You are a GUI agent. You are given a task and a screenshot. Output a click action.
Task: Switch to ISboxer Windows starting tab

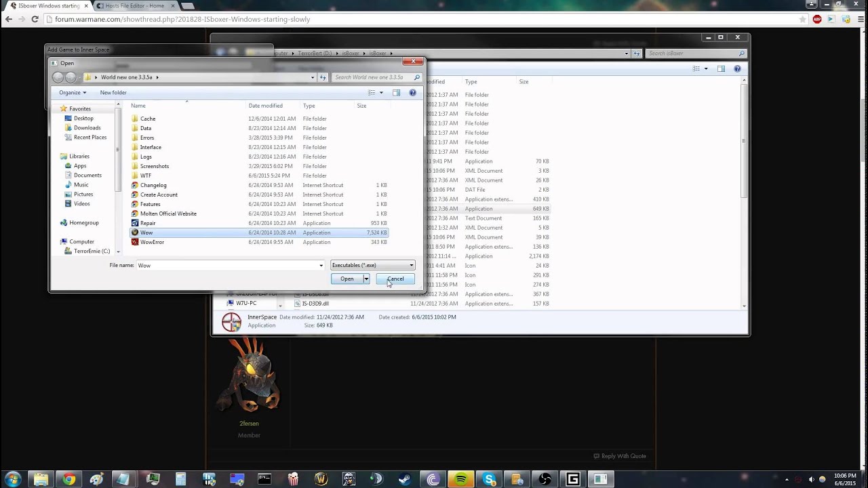click(x=47, y=5)
